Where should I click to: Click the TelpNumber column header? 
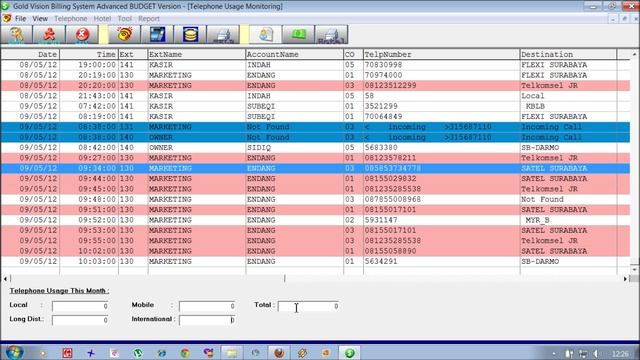(x=441, y=54)
